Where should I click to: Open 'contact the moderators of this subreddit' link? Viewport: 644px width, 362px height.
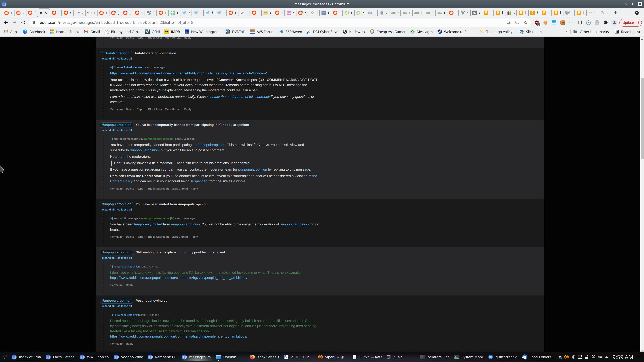click(239, 97)
